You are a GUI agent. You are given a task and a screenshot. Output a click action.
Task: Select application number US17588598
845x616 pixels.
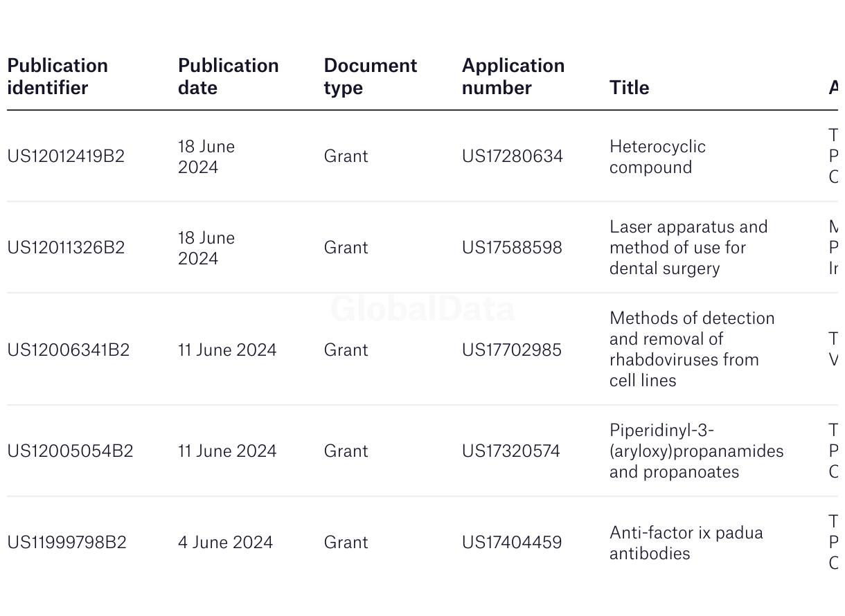(x=512, y=248)
